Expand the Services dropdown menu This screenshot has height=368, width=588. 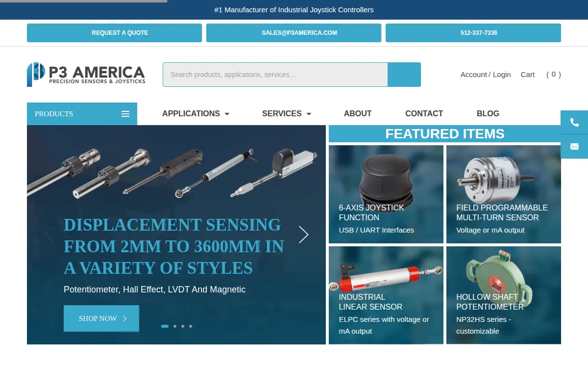[x=287, y=113]
